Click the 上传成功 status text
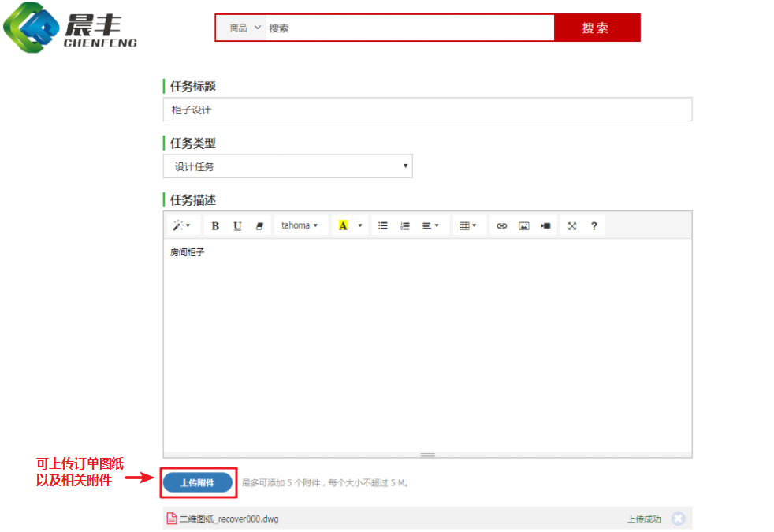 tap(644, 519)
